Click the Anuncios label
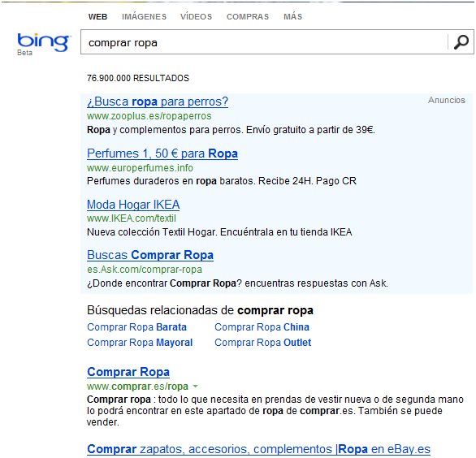The width and height of the screenshot is (476, 458). point(447,100)
